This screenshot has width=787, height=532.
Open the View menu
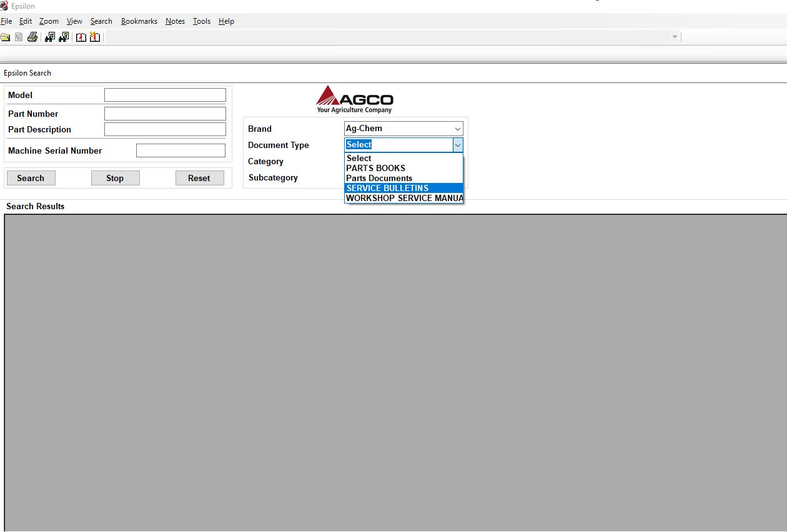[x=74, y=21]
